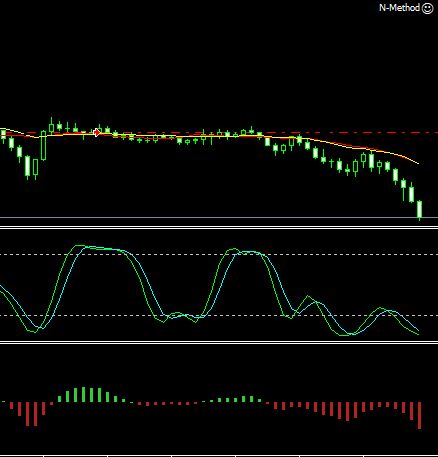Screen dimensions: 438x457
Task: Click the first oscillator peak above upper level
Action: pyautogui.click(x=79, y=246)
